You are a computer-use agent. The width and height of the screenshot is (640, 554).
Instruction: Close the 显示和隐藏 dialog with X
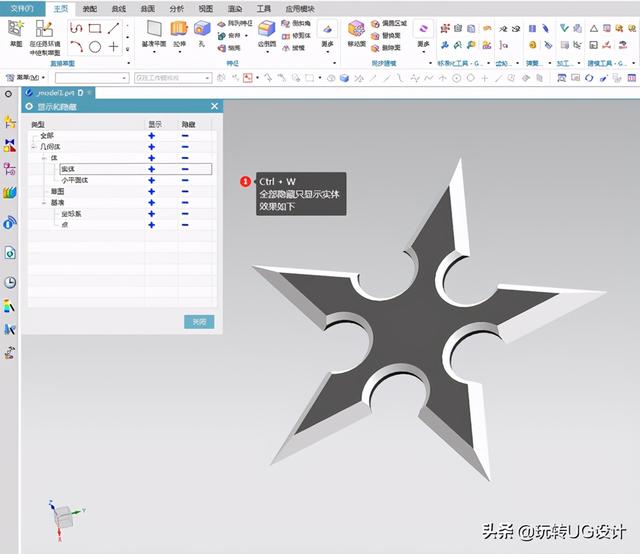[x=214, y=106]
